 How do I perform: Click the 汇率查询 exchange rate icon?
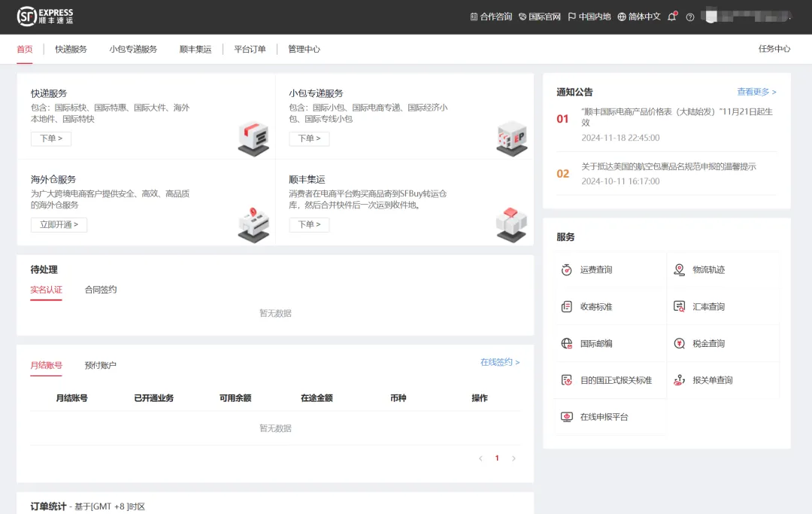pyautogui.click(x=680, y=307)
